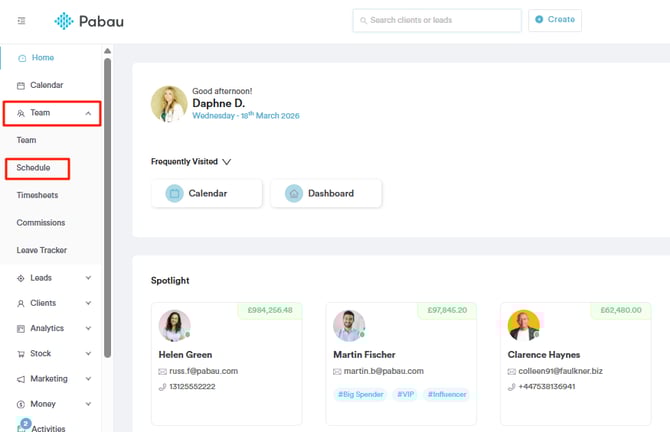Click the email icon for Helen Green

coord(162,371)
